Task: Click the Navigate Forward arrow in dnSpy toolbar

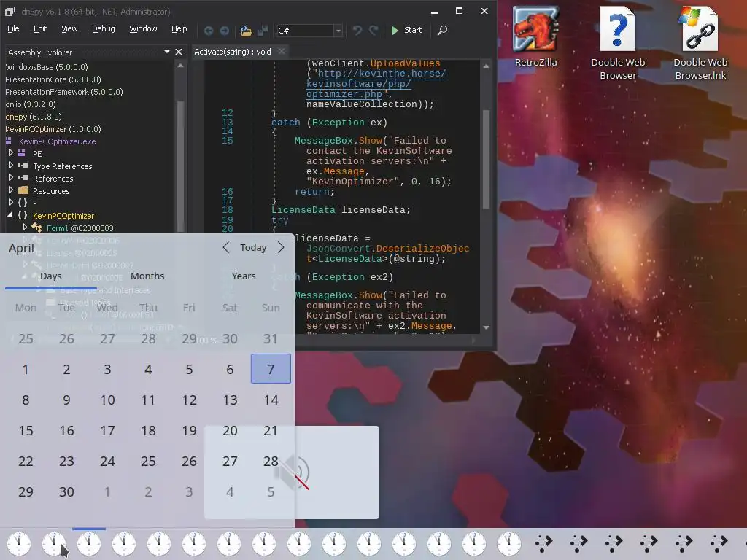Action: click(x=225, y=31)
